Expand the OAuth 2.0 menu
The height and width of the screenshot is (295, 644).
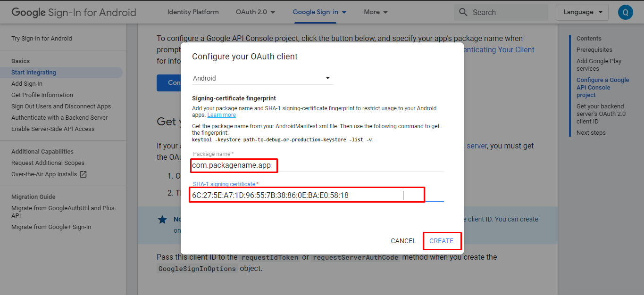click(255, 12)
